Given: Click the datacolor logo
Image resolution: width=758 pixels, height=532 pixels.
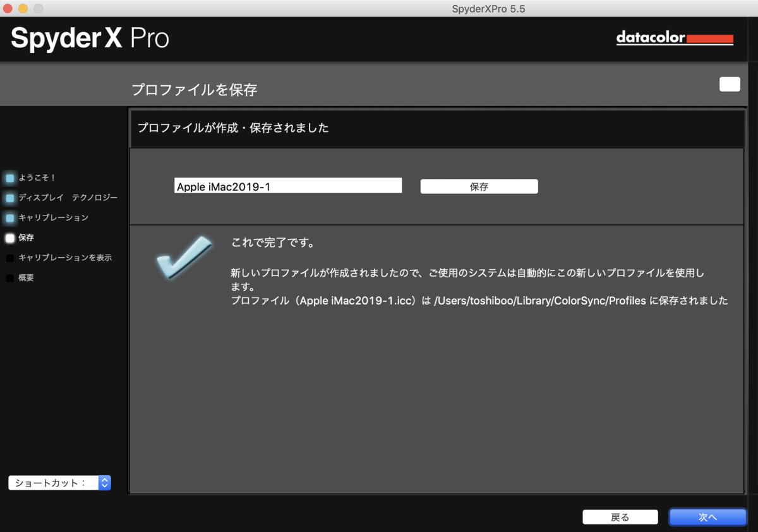Looking at the screenshot, I should [675, 38].
